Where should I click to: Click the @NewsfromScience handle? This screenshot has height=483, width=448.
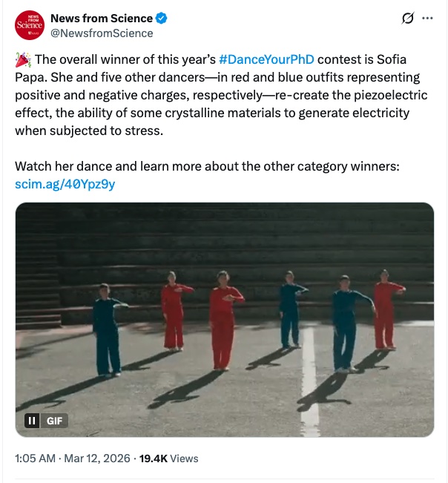102,33
